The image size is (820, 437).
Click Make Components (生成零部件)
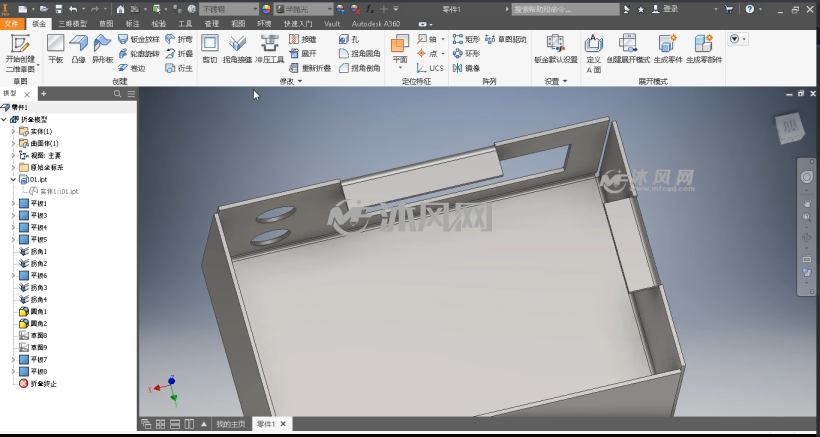(x=704, y=49)
